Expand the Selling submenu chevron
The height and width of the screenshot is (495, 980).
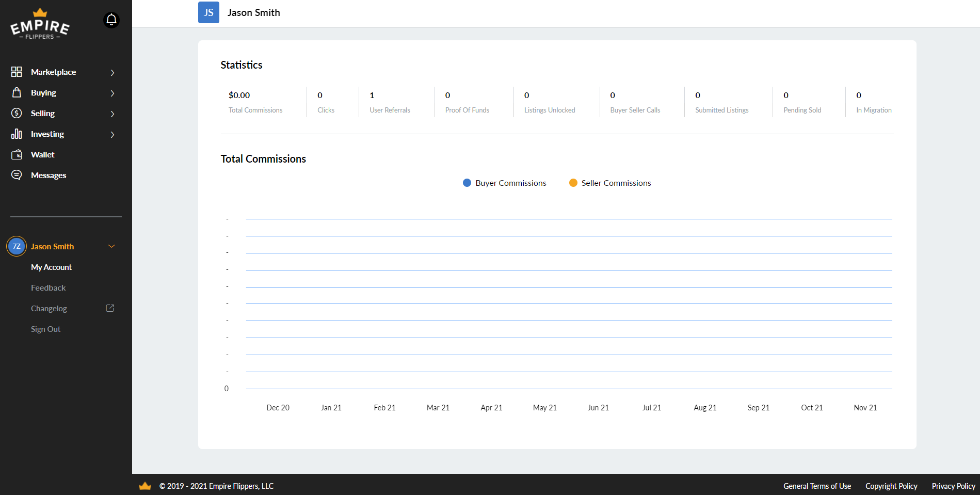point(113,114)
